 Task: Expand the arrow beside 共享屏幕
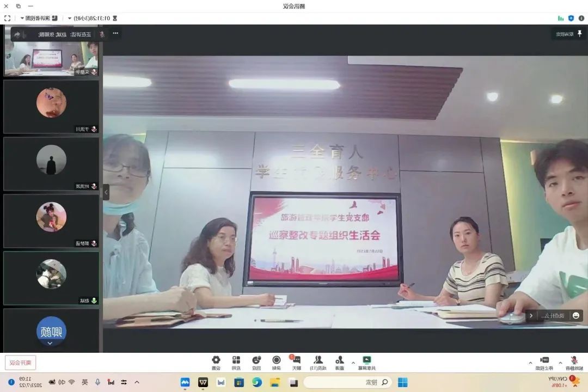(x=353, y=362)
